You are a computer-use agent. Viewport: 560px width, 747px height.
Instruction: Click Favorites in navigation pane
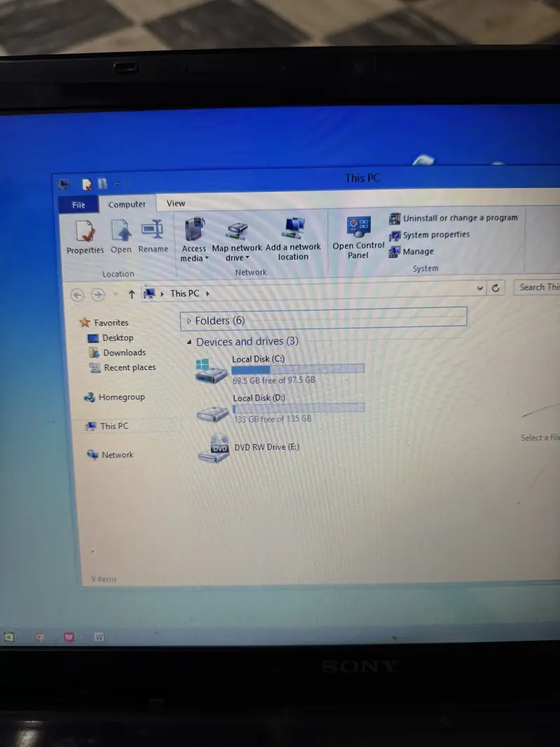[104, 322]
